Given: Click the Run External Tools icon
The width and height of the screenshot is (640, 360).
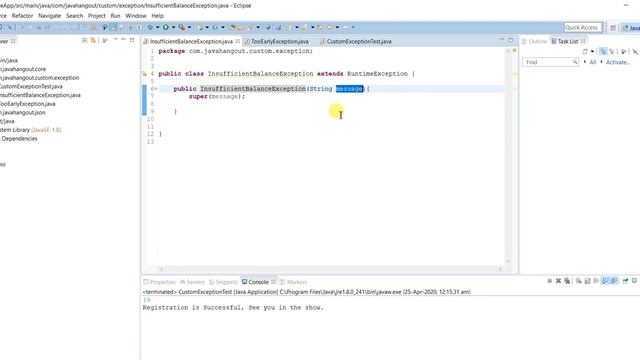Looking at the screenshot, I should tap(182, 27).
